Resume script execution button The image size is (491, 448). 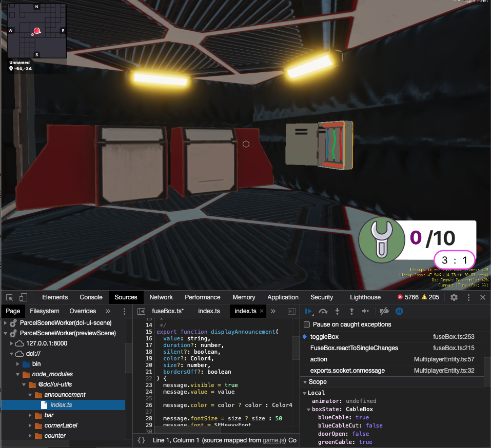tap(309, 311)
